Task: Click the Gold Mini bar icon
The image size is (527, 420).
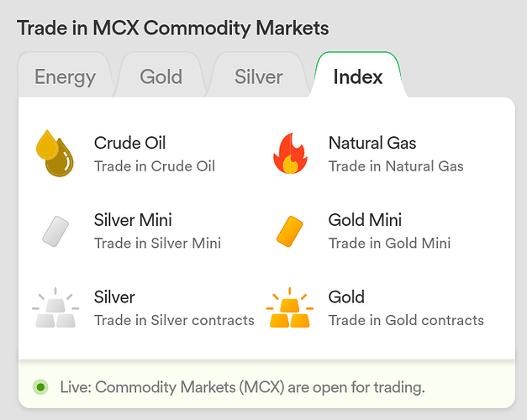Action: 290,231
